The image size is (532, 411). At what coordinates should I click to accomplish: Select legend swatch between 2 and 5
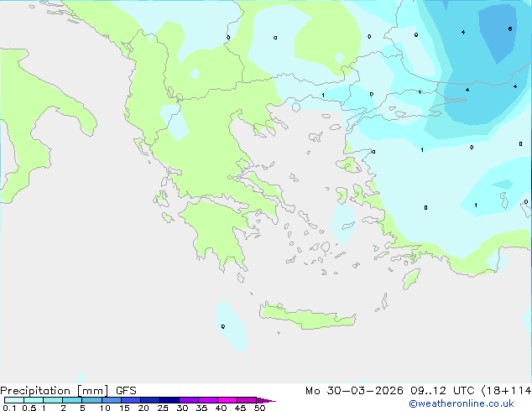(72, 400)
